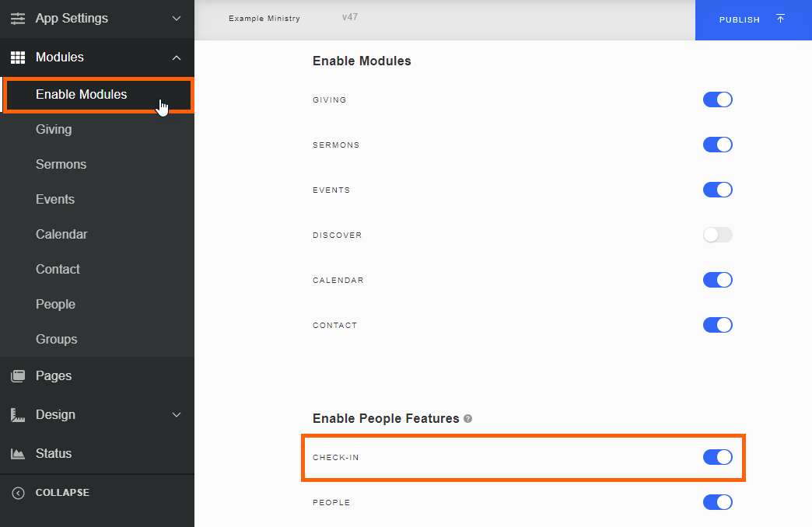Screen dimensions: 812x527
Task: Click the App Settings sliders icon
Action: pos(18,19)
